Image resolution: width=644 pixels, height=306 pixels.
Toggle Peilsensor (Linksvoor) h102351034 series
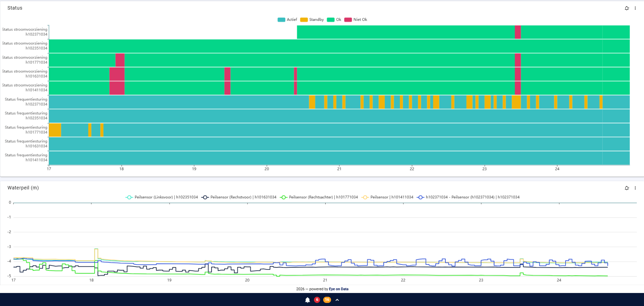(162, 197)
